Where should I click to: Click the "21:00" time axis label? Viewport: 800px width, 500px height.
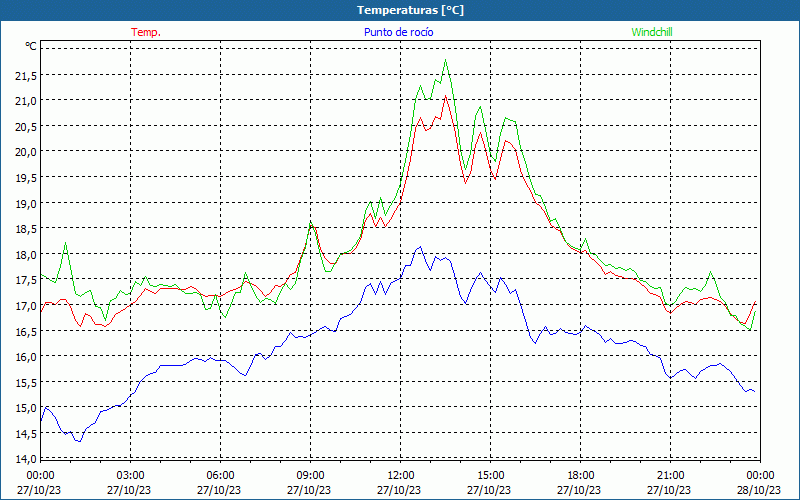[670, 476]
